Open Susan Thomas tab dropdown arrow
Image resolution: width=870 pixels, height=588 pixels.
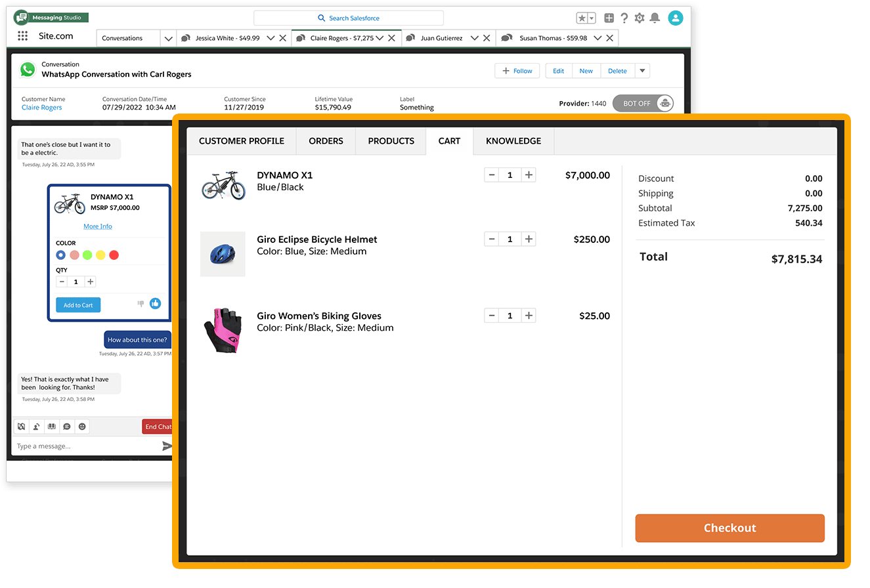598,38
